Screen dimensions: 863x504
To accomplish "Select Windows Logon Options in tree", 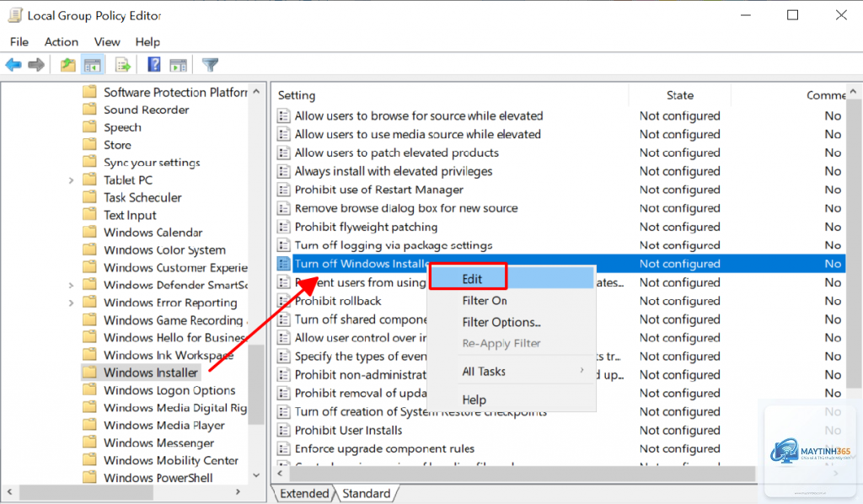I will point(169,390).
